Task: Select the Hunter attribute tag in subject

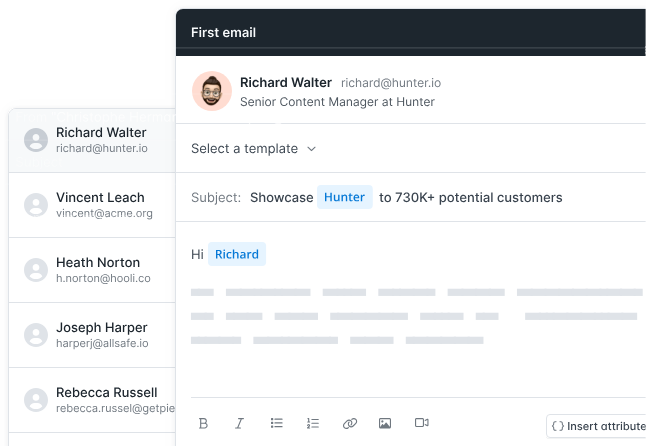Action: tap(344, 197)
